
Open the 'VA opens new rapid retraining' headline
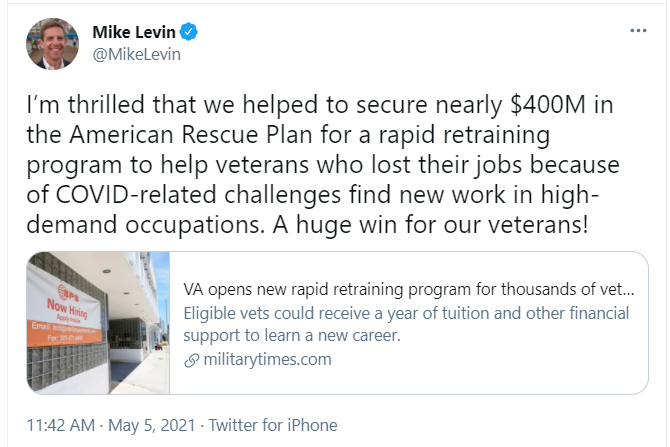pos(409,289)
